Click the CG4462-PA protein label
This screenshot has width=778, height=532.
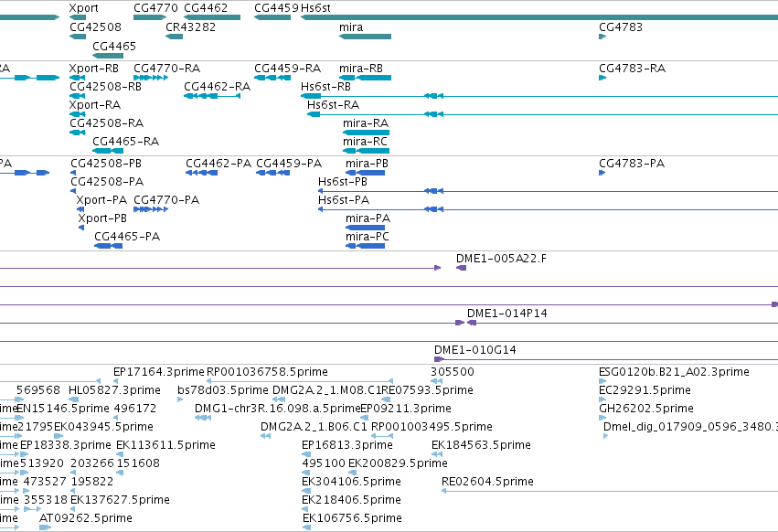tap(218, 164)
